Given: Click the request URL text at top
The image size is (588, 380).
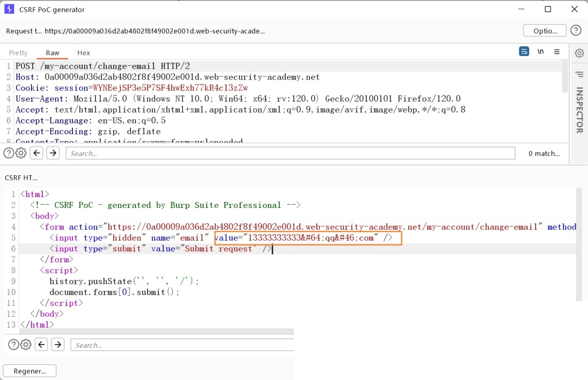Looking at the screenshot, I should tap(155, 31).
